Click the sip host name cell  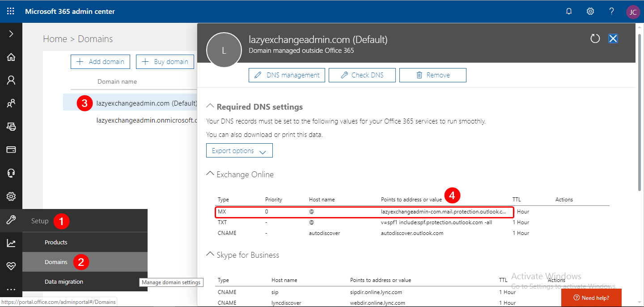(275, 292)
